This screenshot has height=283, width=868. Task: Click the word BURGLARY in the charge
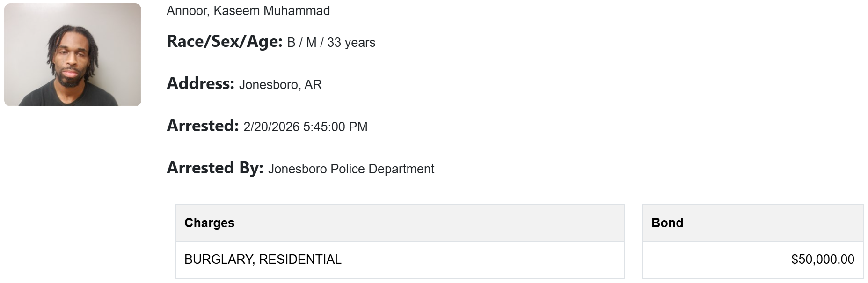(x=218, y=260)
